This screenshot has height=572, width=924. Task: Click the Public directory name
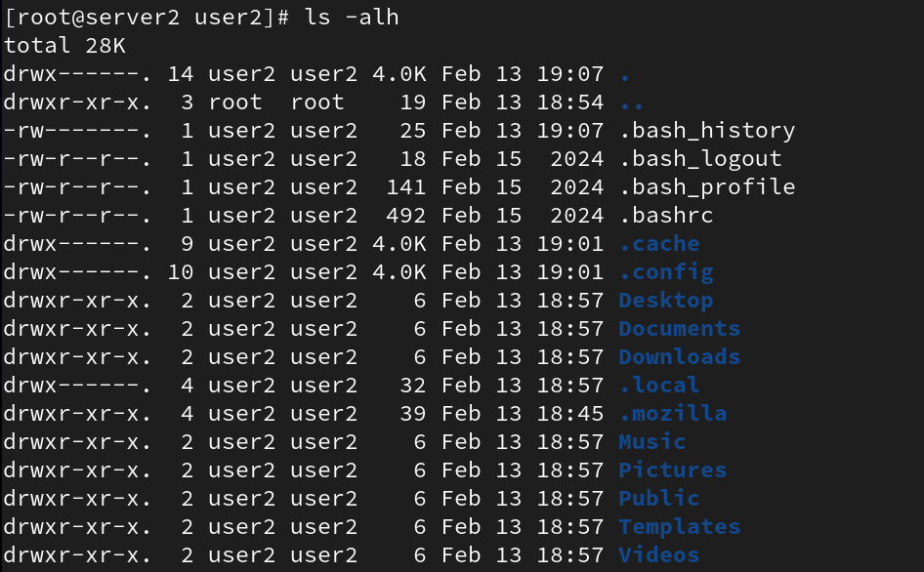click(x=659, y=498)
